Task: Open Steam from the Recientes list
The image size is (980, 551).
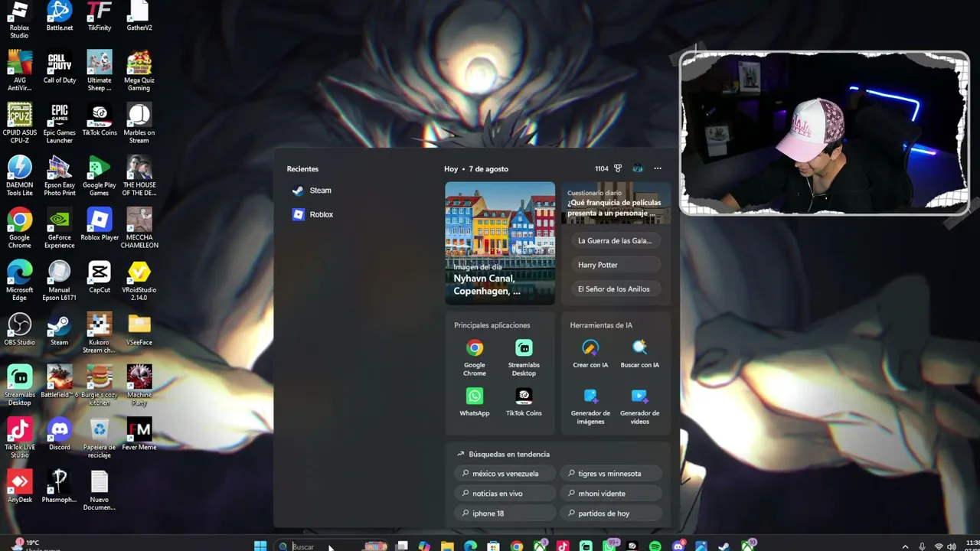Action: (x=312, y=191)
